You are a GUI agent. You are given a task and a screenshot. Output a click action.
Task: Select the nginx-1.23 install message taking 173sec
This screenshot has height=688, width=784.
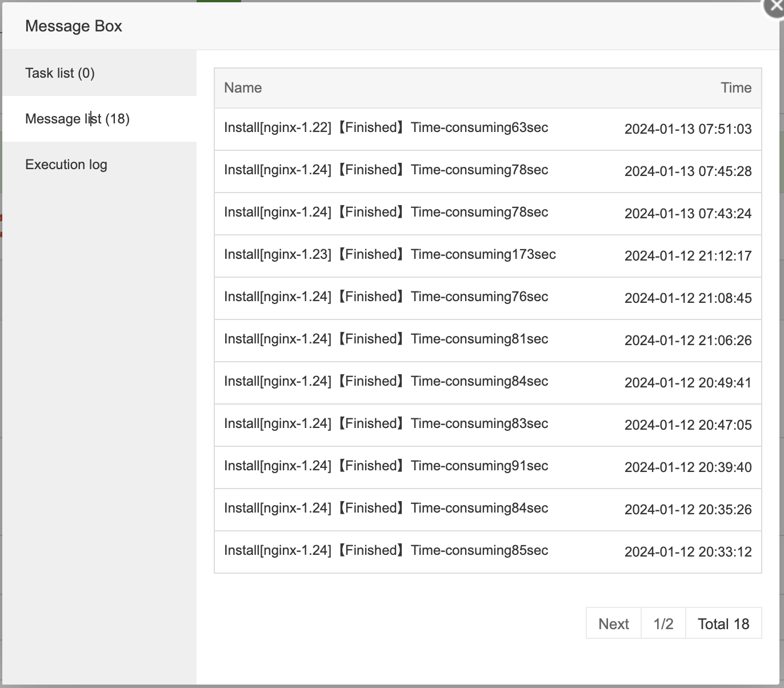point(390,255)
